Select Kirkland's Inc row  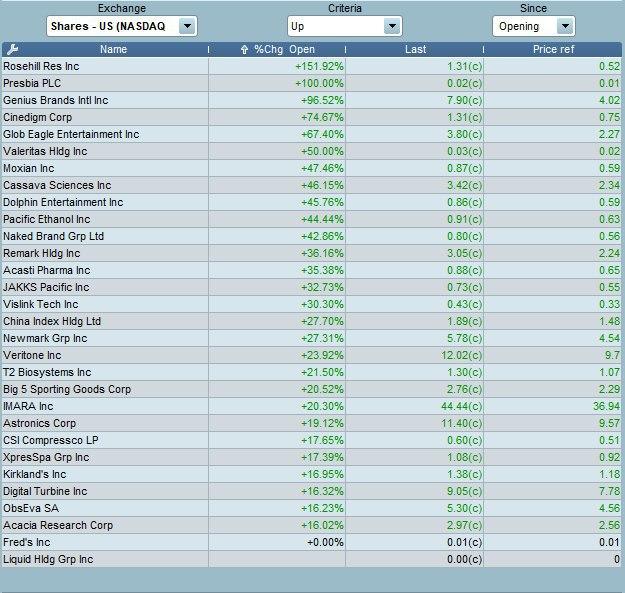coord(311,474)
